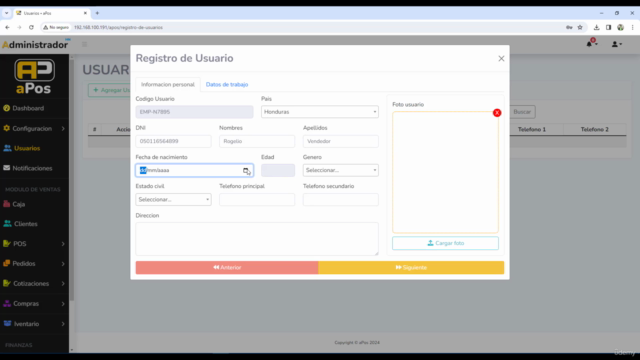Screen dimensions: 640x360
Task: Expand the Cotizaciones sidebar menu
Action: click(x=34, y=283)
